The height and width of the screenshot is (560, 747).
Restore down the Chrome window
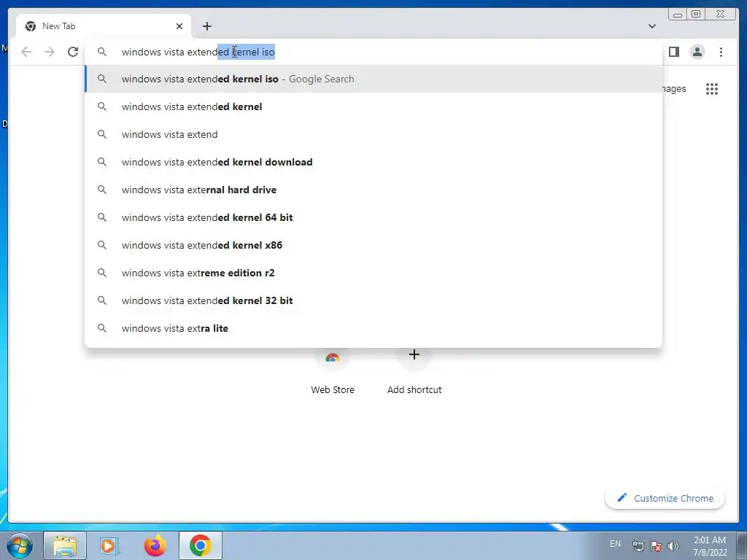[x=696, y=15]
